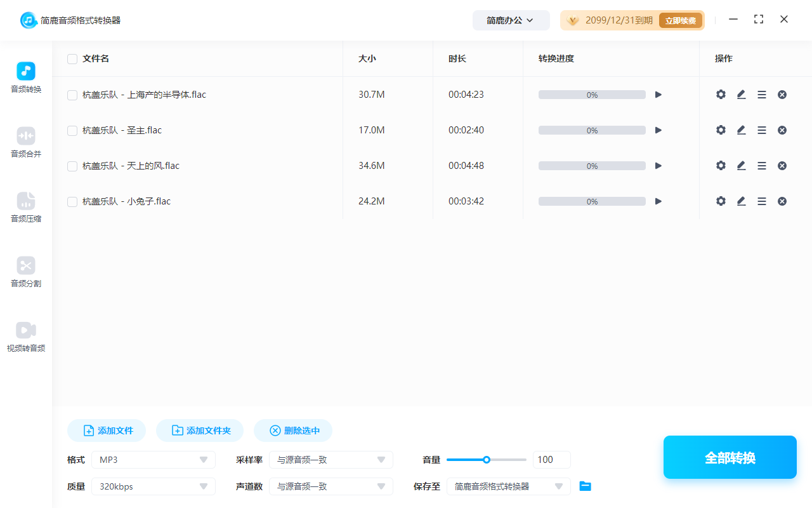Remove 小兔子.flac from the list
The image size is (812, 508).
point(782,201)
